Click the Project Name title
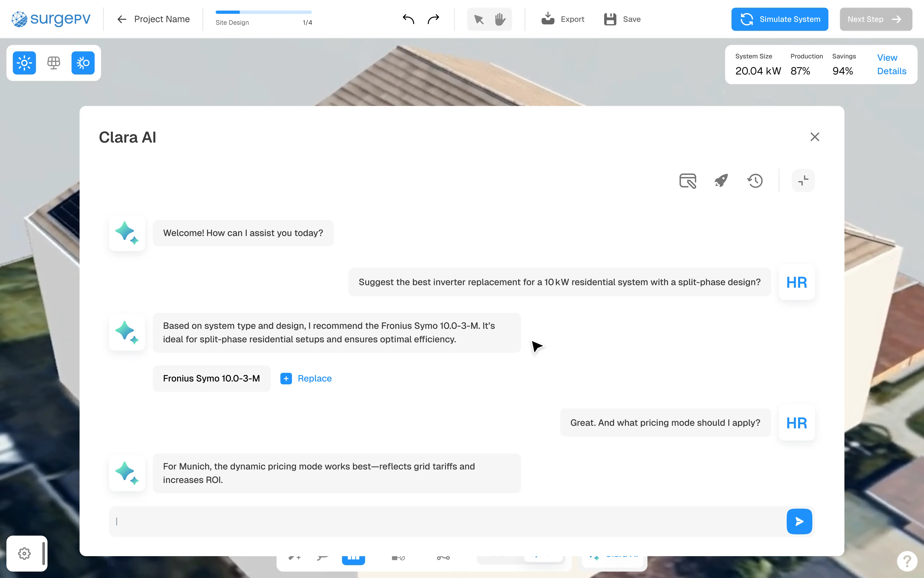The height and width of the screenshot is (578, 924). coord(162,19)
